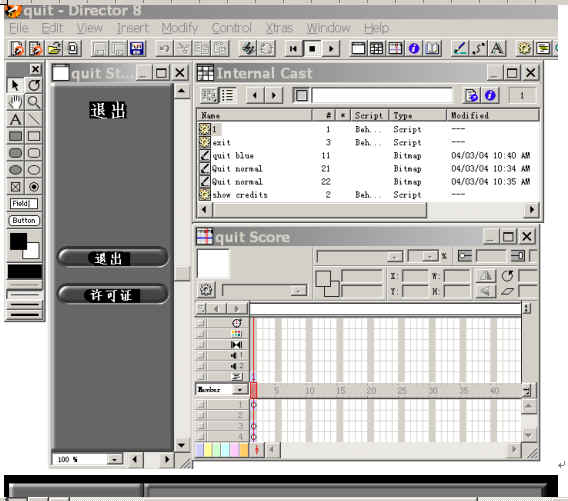Switch Cast window to list view
Viewport: 568px width, 501px height.
pyautogui.click(x=227, y=96)
